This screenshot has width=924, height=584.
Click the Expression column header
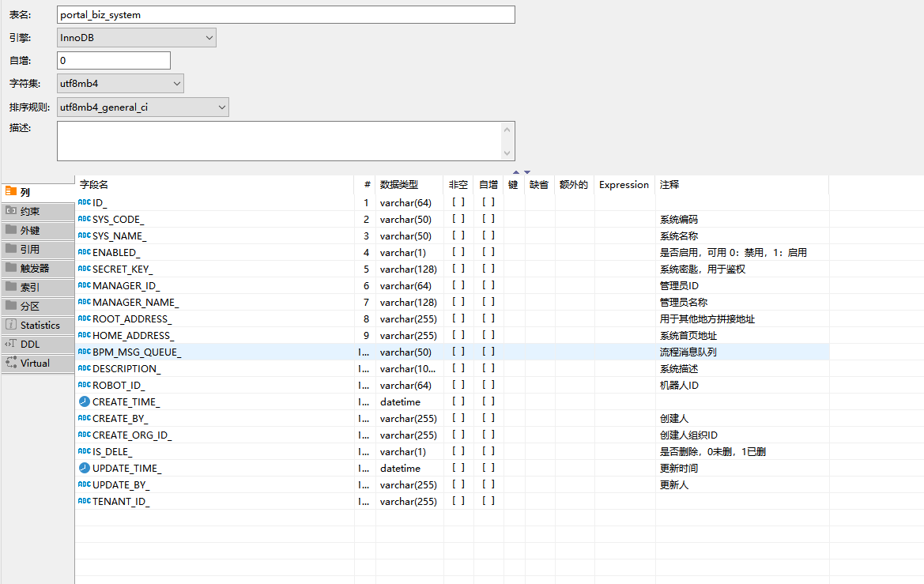[624, 184]
